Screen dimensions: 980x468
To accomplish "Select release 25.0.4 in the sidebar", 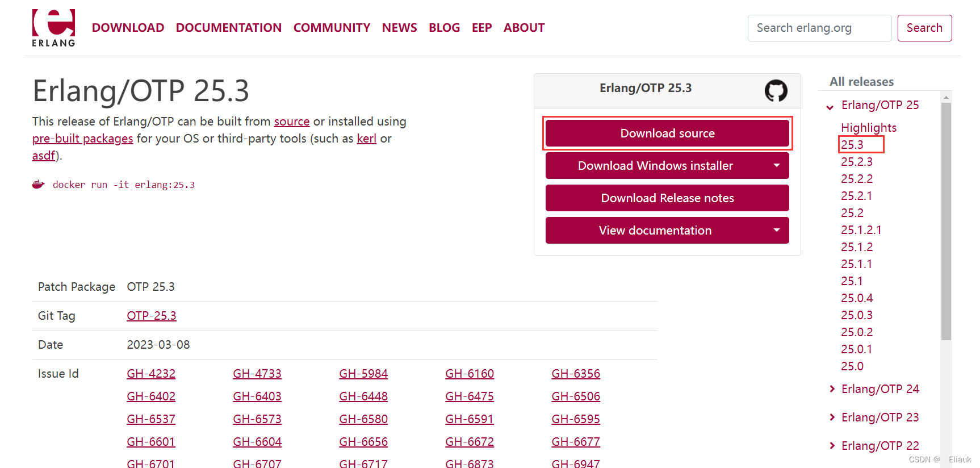I will [x=857, y=298].
